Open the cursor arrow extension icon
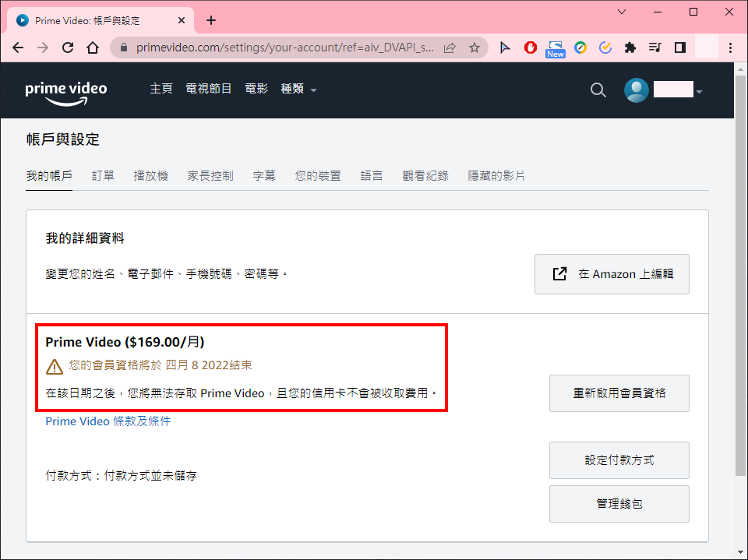The height and width of the screenshot is (560, 748). pos(505,48)
